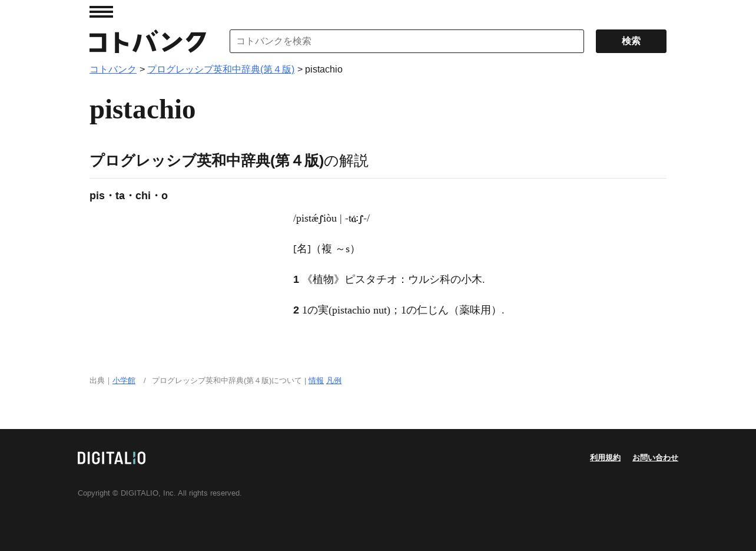Click the pronunciation /pistǽʃiòu/ text

pos(331,219)
